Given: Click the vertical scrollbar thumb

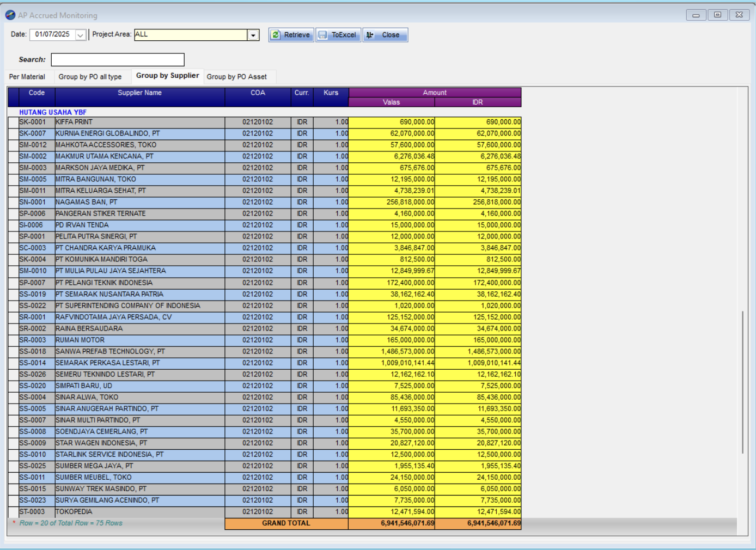Looking at the screenshot, I should click(742, 382).
